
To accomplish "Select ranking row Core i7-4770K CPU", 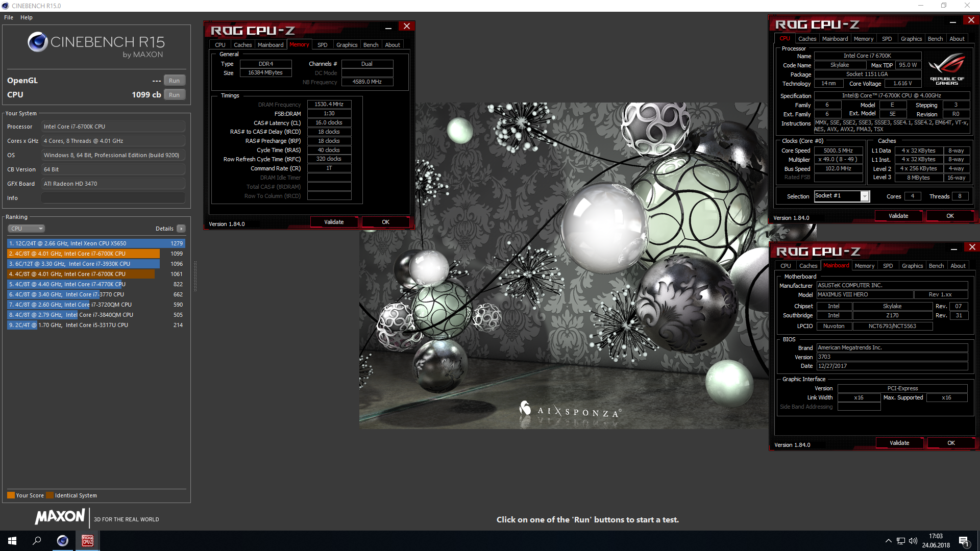I will tap(96, 284).
